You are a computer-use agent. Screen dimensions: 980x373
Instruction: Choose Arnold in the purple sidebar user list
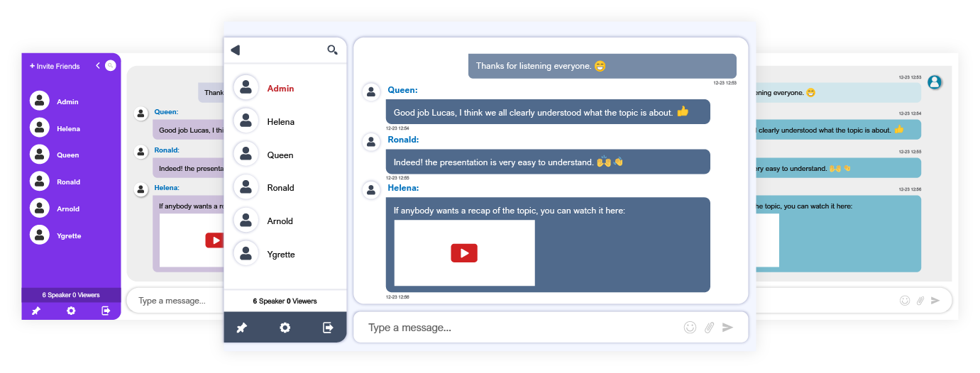(x=67, y=209)
